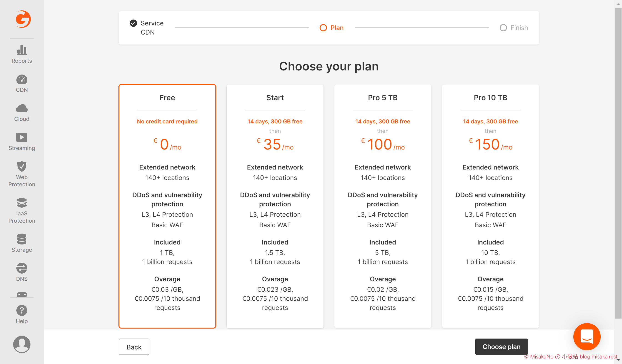Open Web Protection shield icon
Image resolution: width=622 pixels, height=364 pixels.
[x=22, y=166]
